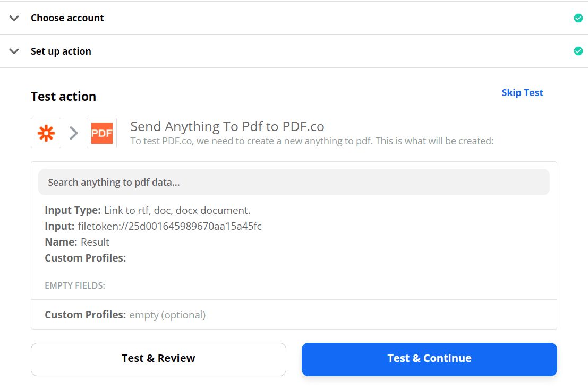Viewport: 588px width, 390px height.
Task: Click the success indicator on Set up action step
Action: coord(578,51)
